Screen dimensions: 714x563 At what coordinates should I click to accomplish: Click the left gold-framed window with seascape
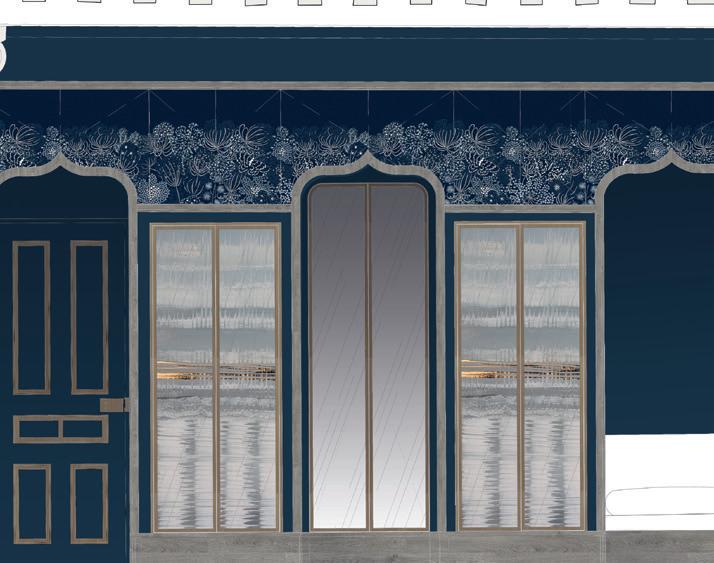tap(216, 377)
